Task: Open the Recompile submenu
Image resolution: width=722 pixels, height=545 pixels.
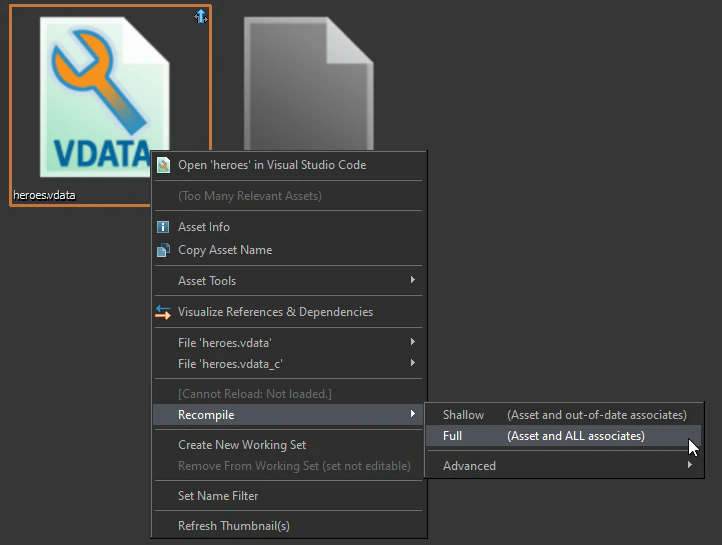Action: coord(288,415)
